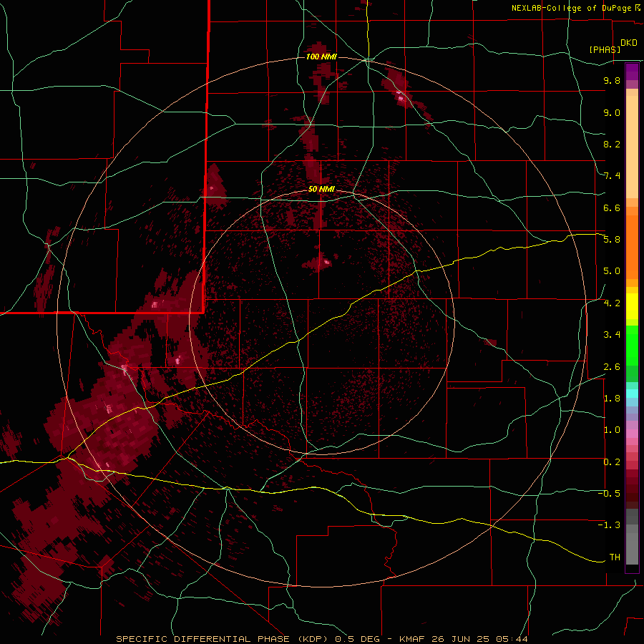Click the [PHAS] label above the color bar

coord(605,49)
